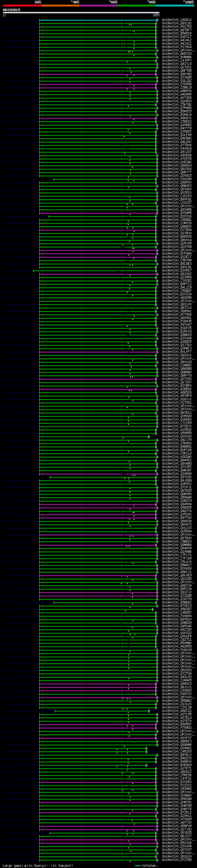Screen dimensions: 197x868
Task: Select hit label UniRef100_O93935
Action: (176, 833)
